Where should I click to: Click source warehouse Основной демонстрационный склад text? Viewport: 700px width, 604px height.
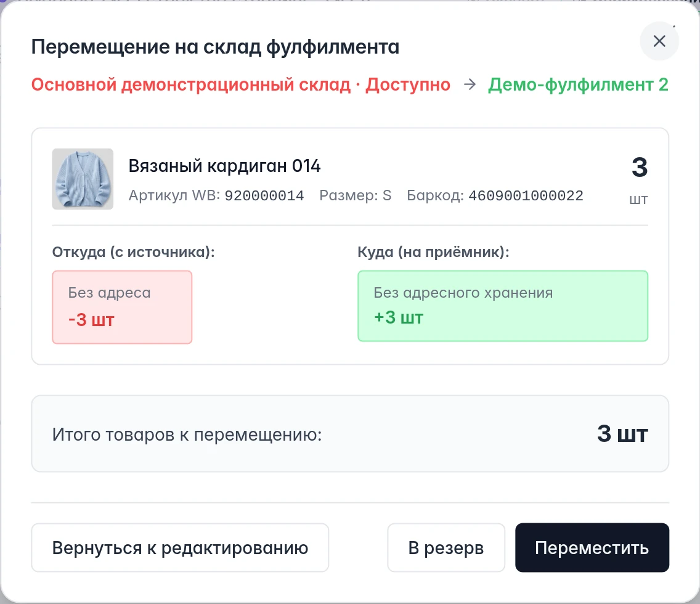click(191, 84)
